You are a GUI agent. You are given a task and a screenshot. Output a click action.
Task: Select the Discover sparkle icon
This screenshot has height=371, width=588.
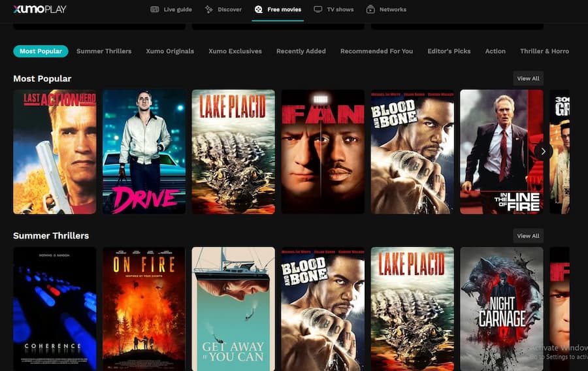(x=208, y=9)
